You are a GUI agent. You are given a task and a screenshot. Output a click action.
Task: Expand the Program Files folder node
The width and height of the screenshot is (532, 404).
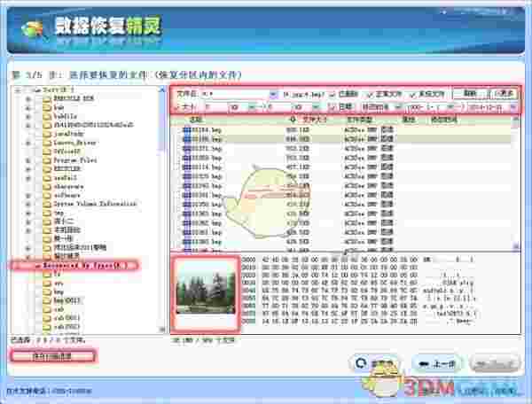point(28,160)
